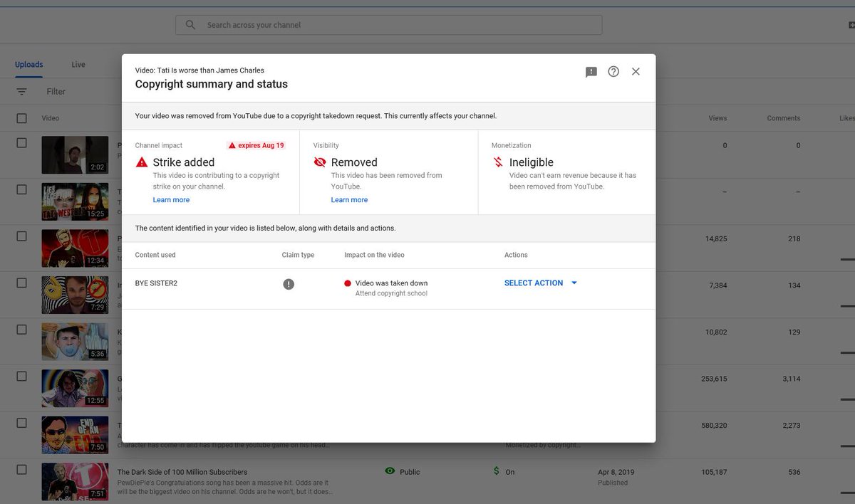Open the 7:50 video thumbnail
The height and width of the screenshot is (504, 855).
point(75,435)
